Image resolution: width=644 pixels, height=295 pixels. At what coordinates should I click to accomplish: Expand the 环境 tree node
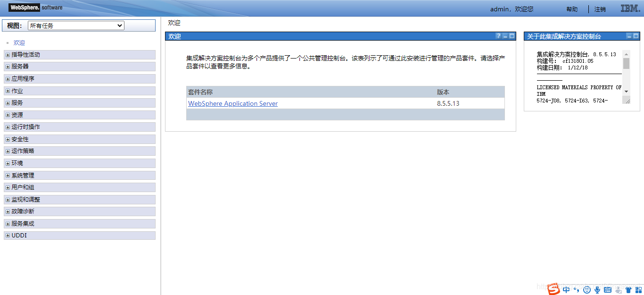(8, 163)
